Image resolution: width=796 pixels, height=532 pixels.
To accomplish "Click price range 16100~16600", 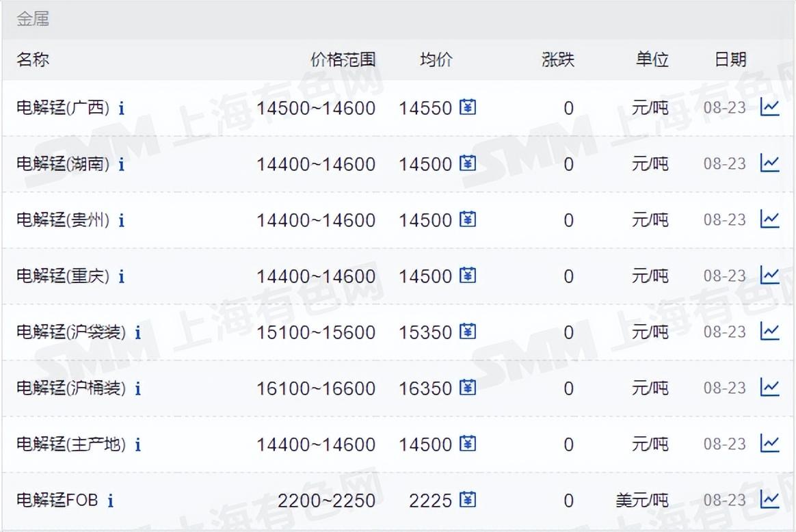I will 316,389.
